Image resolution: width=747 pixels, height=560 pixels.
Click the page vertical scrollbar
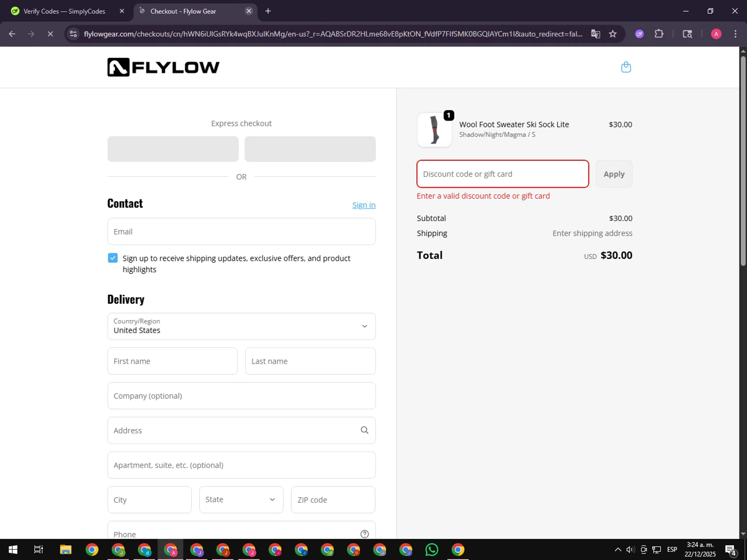click(743, 162)
